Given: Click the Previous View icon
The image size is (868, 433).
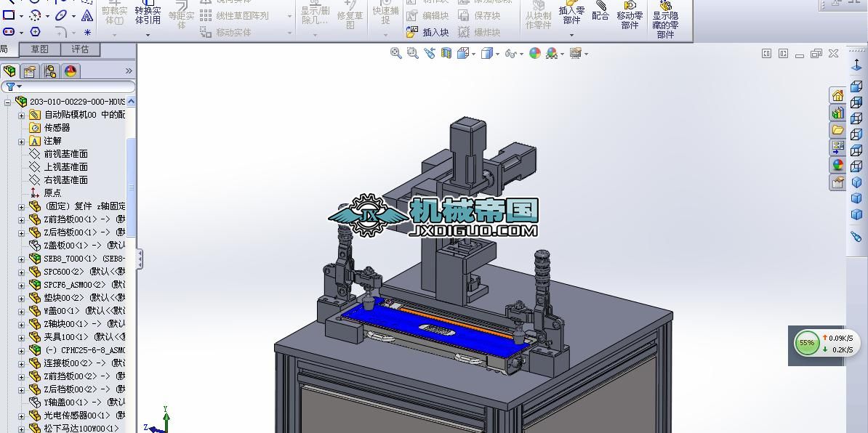Looking at the screenshot, I should point(430,53).
